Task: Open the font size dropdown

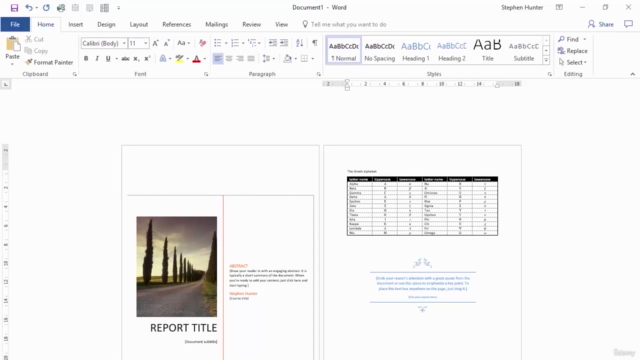Action: pyautogui.click(x=145, y=43)
